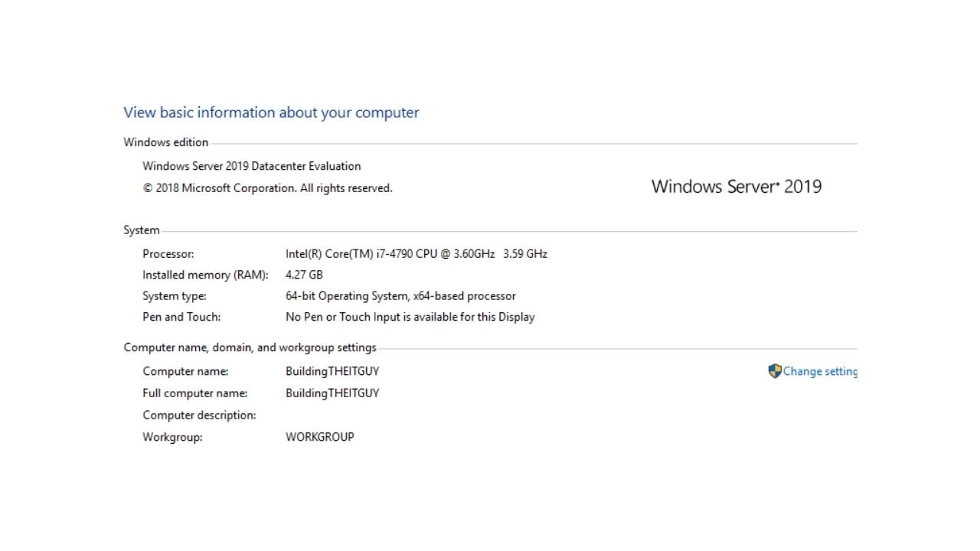Click '64-bit Operating System, x64-based processor' value
The height and width of the screenshot is (551, 980).
(400, 296)
